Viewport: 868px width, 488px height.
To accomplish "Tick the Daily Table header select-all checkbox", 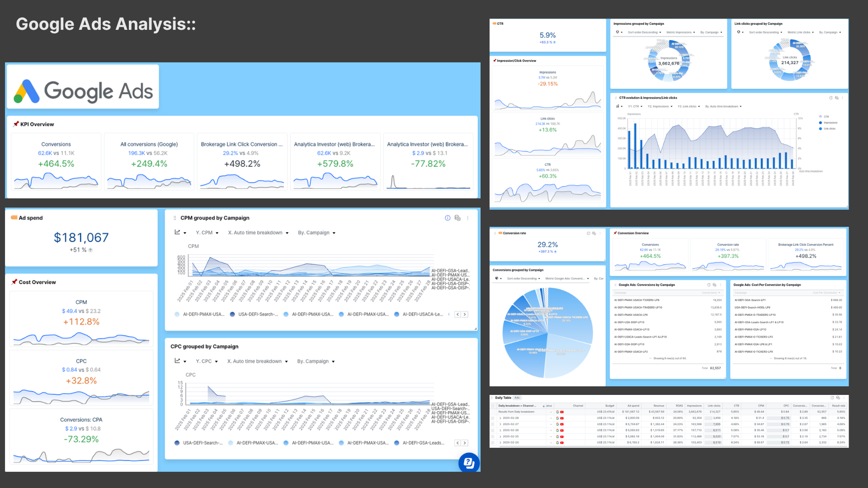I will click(x=493, y=406).
